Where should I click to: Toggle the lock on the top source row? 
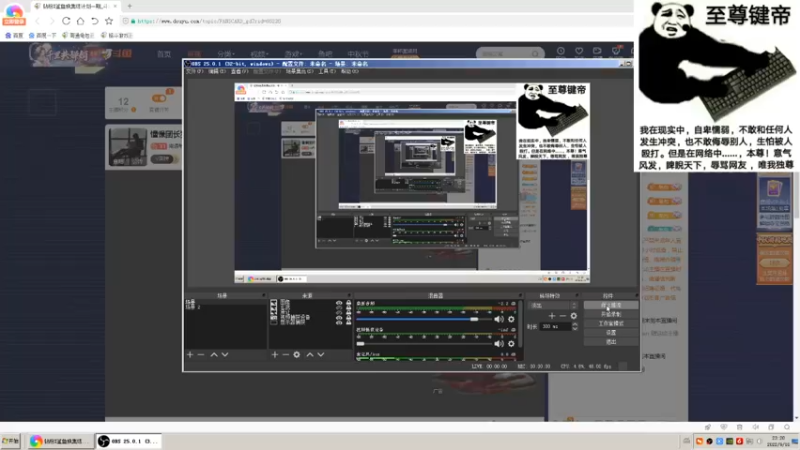coord(348,303)
